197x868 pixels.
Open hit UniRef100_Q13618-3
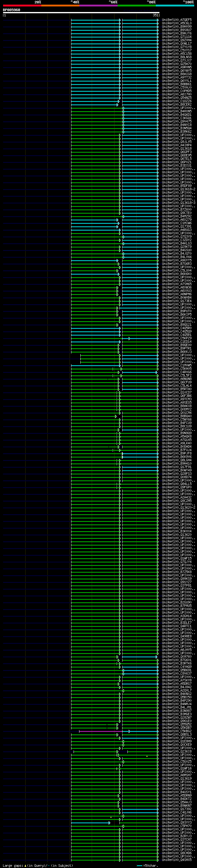pyautogui.click(x=179, y=203)
